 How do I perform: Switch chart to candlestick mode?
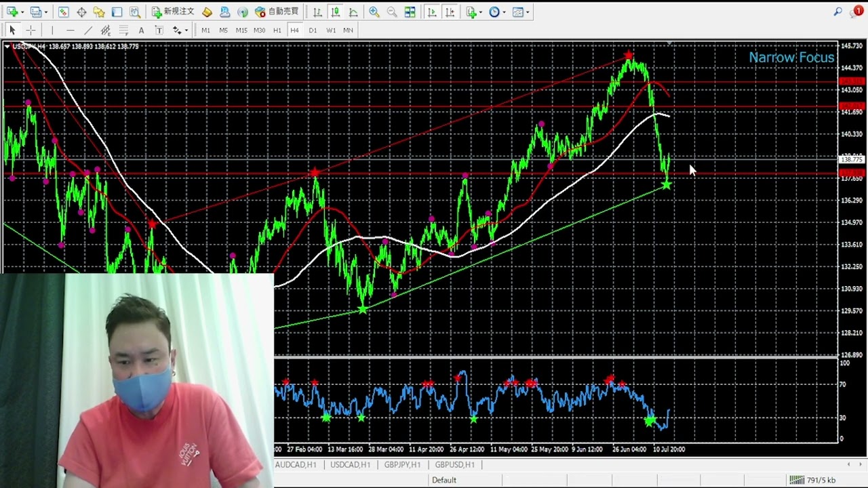335,12
